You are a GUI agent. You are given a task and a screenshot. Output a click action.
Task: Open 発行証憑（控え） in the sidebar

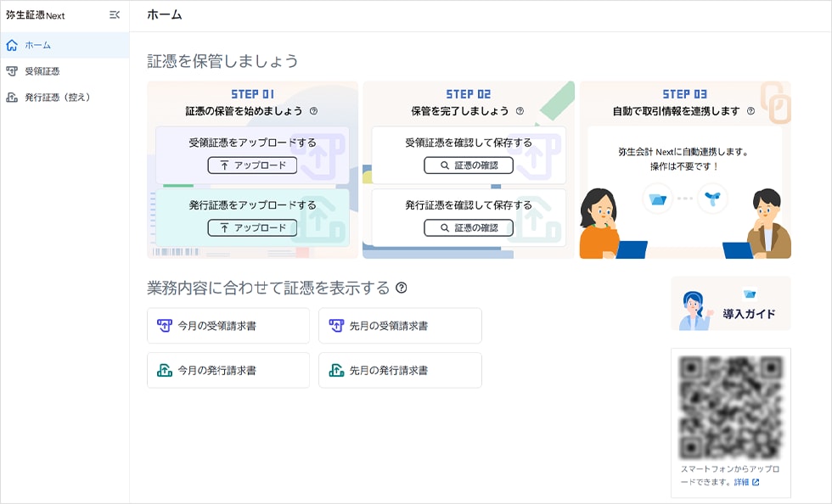click(57, 98)
